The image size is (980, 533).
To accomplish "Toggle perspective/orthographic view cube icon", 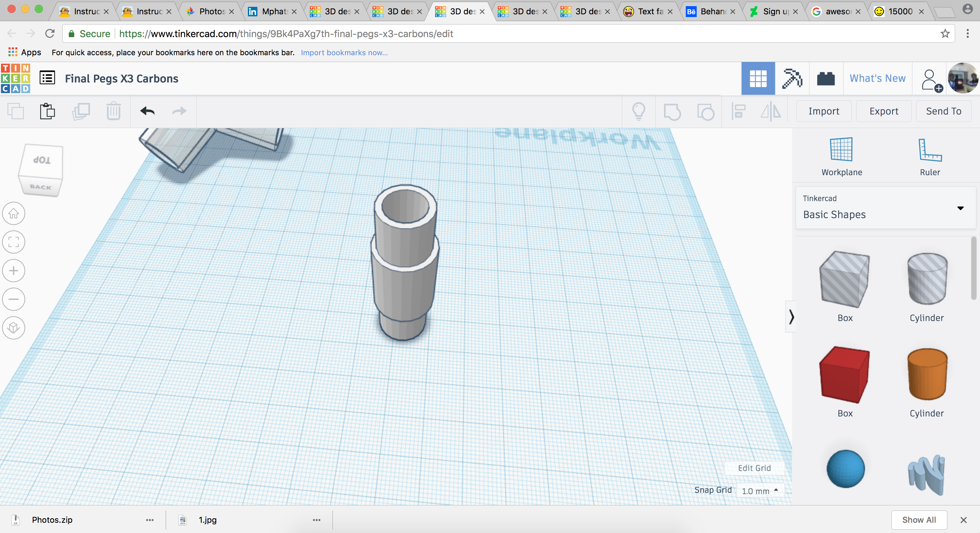I will (x=14, y=328).
